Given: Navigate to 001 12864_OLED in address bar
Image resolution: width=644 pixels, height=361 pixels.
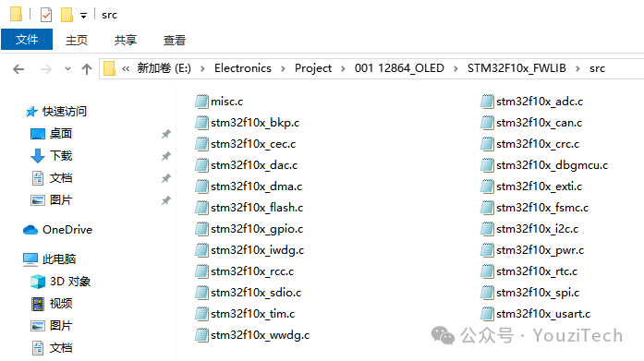Looking at the screenshot, I should pyautogui.click(x=399, y=68).
